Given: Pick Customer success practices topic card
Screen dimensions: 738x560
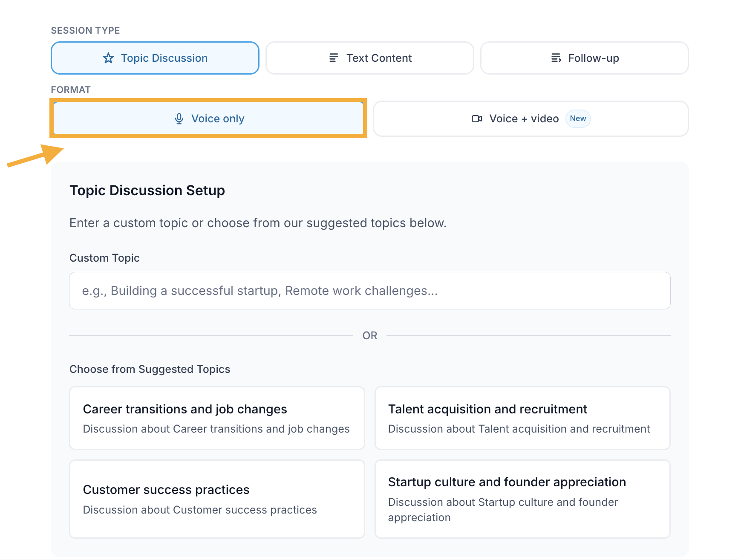Looking at the screenshot, I should [217, 499].
